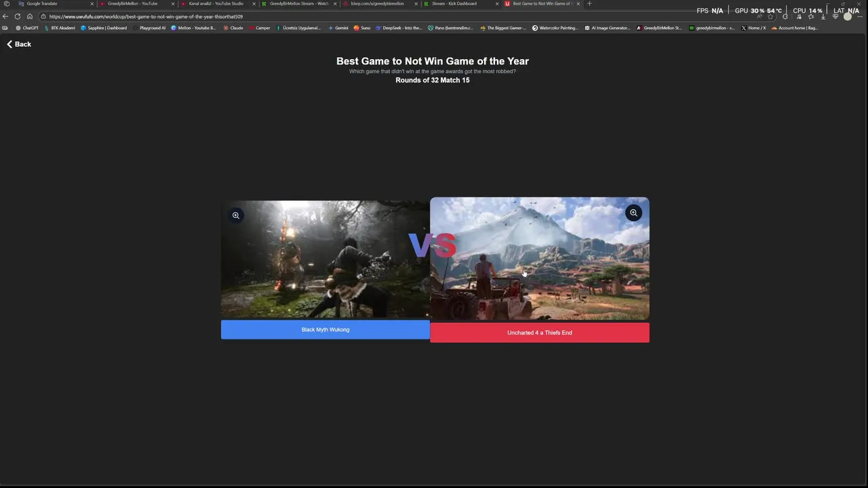Close the Best Game to Not Win tab
This screenshot has width=868, height=488.
pyautogui.click(x=578, y=3)
